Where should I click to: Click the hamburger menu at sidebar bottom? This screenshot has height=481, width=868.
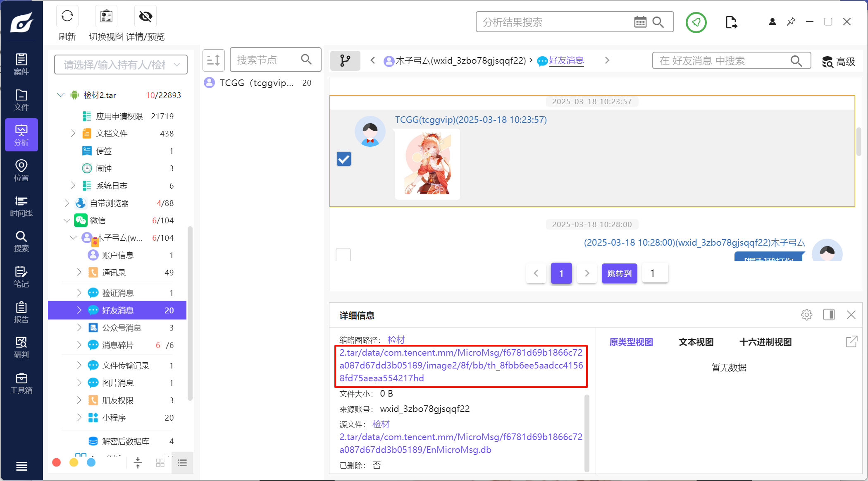pos(21,467)
